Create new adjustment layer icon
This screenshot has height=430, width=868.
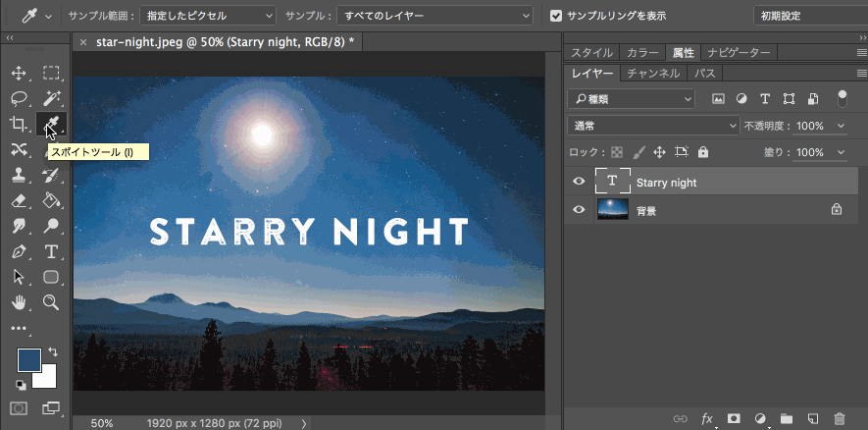761,418
